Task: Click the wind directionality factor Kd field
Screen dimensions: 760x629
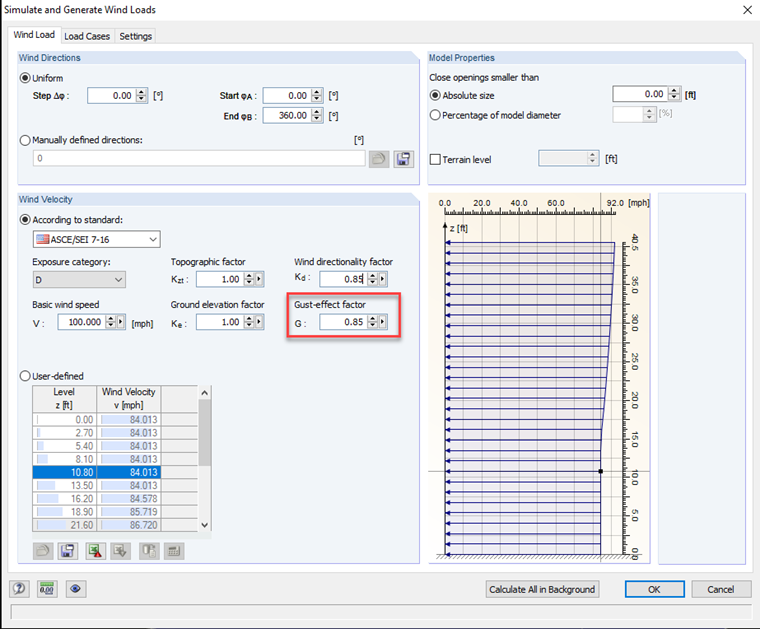Action: pyautogui.click(x=343, y=279)
